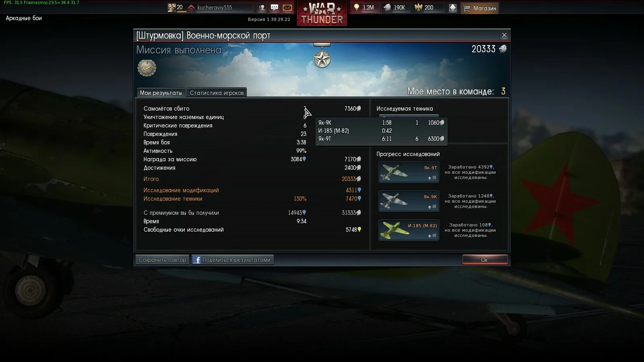Click the silver lions 190K balance
This screenshot has width=644, height=362.
click(x=396, y=8)
